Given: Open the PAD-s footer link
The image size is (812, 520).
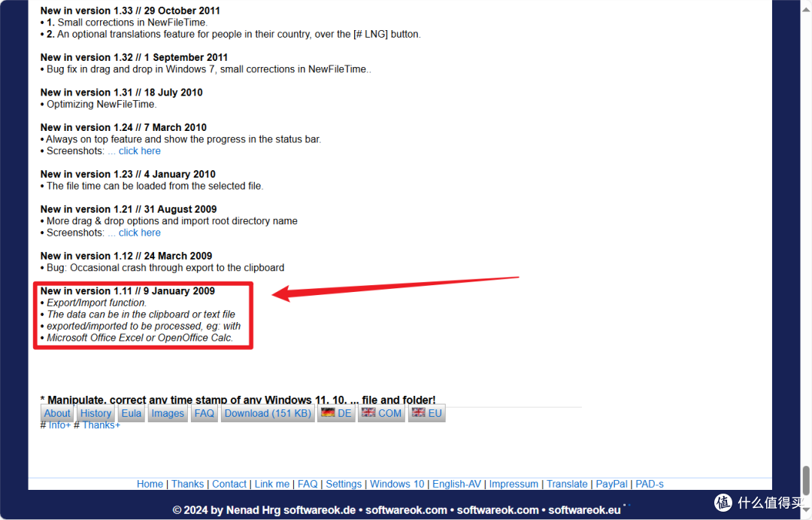Looking at the screenshot, I should tap(650, 484).
